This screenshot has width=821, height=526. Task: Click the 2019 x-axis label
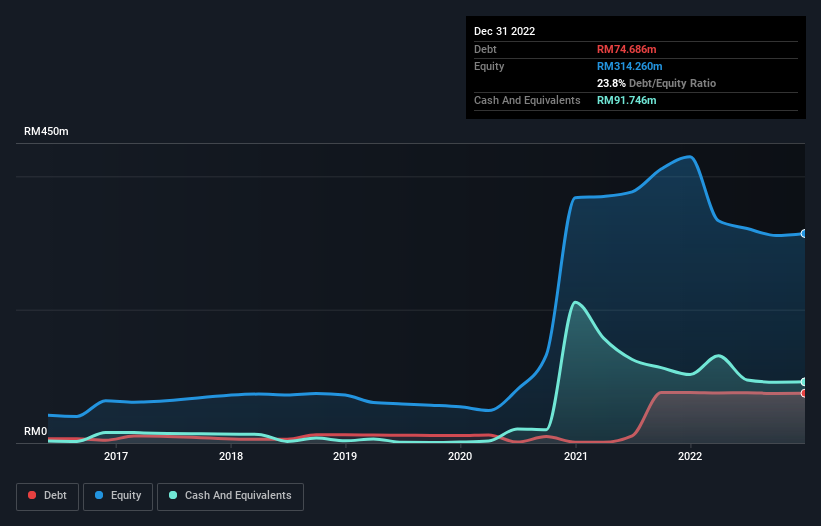tap(345, 456)
